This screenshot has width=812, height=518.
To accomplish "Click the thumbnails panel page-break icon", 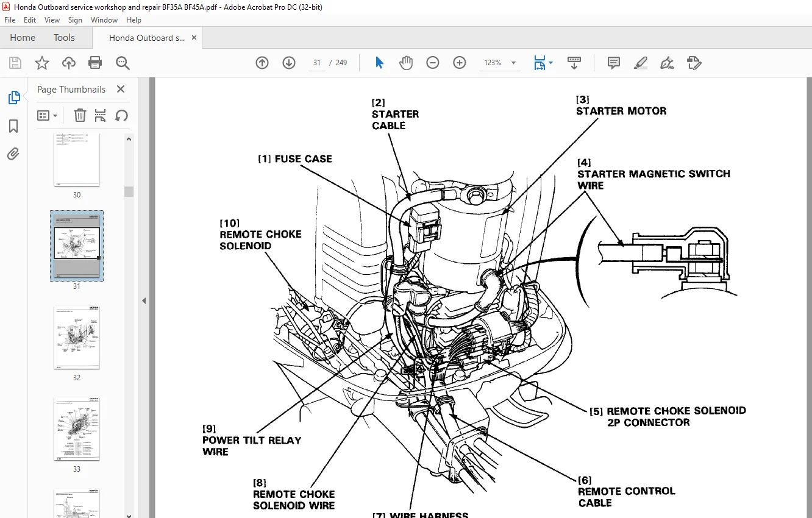I will pyautogui.click(x=101, y=115).
